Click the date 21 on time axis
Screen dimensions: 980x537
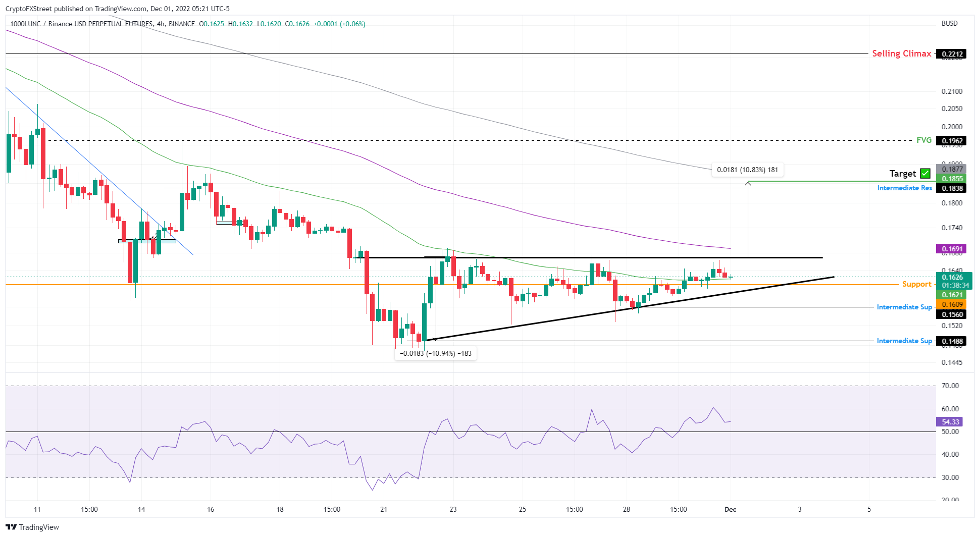coord(384,509)
